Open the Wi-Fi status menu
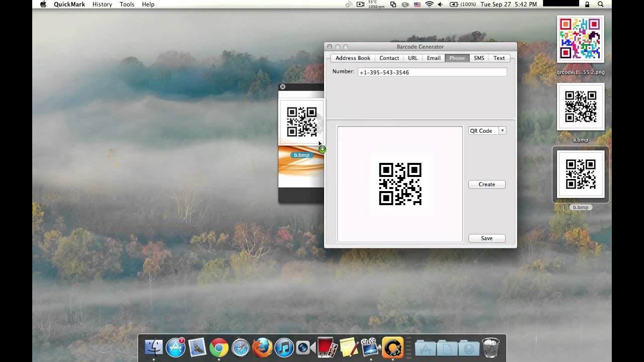Viewport: 644px width, 362px height. click(429, 4)
